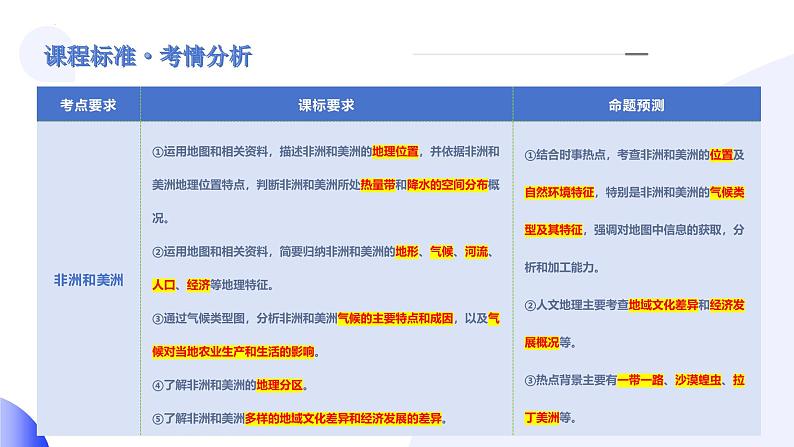Click the highlighted 人口 word
Image resolution: width=794 pixels, height=447 pixels.
(164, 285)
